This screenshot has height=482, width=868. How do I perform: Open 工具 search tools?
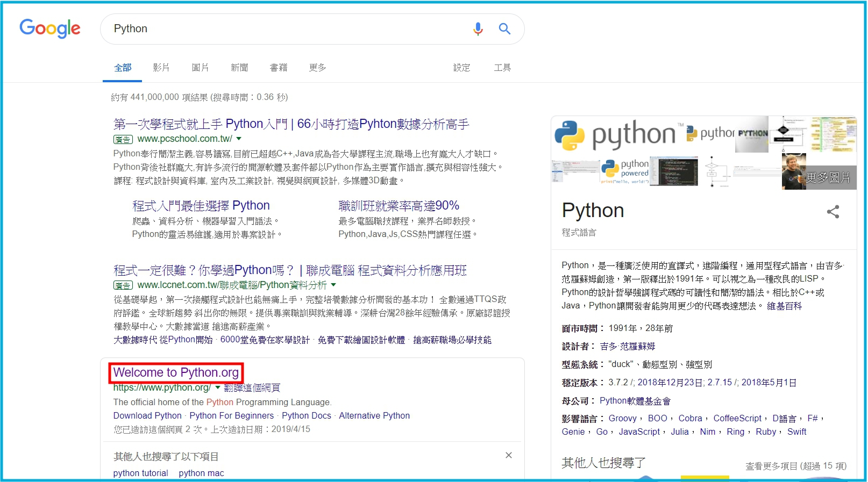tap(502, 68)
